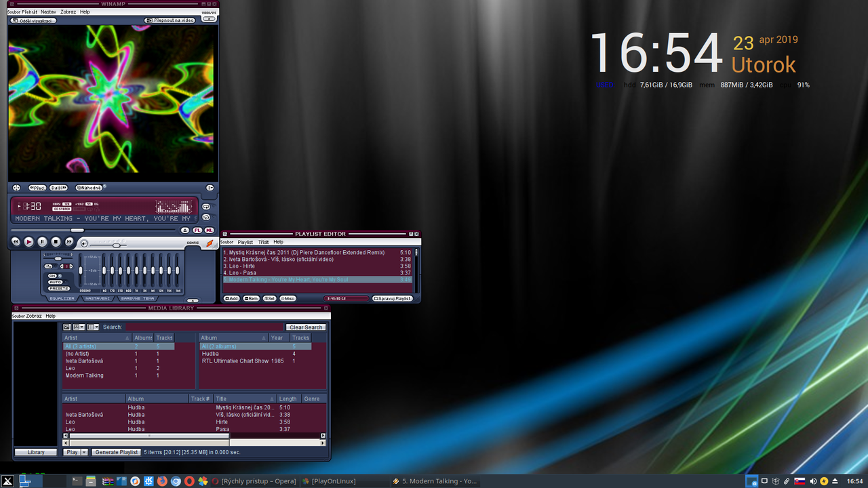Skip to the previous track in Winamp
The width and height of the screenshot is (868, 488).
tap(16, 242)
